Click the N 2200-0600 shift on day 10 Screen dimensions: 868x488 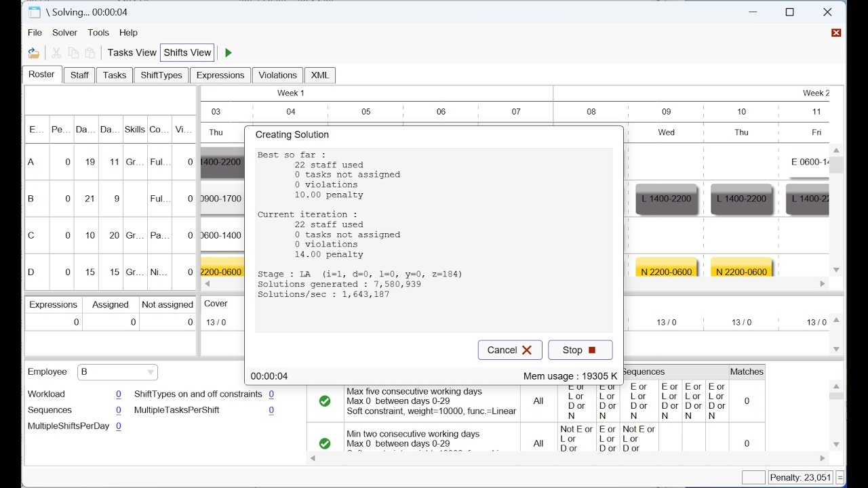coord(742,267)
